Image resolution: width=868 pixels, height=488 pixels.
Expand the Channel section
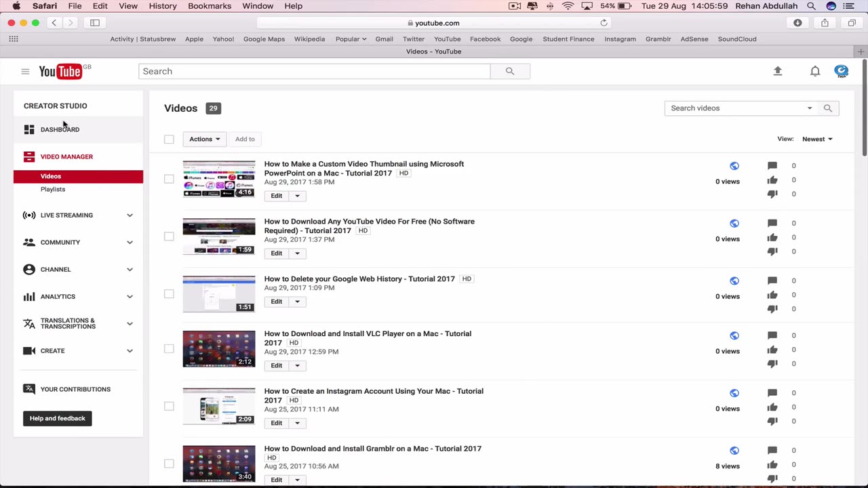pyautogui.click(x=130, y=269)
